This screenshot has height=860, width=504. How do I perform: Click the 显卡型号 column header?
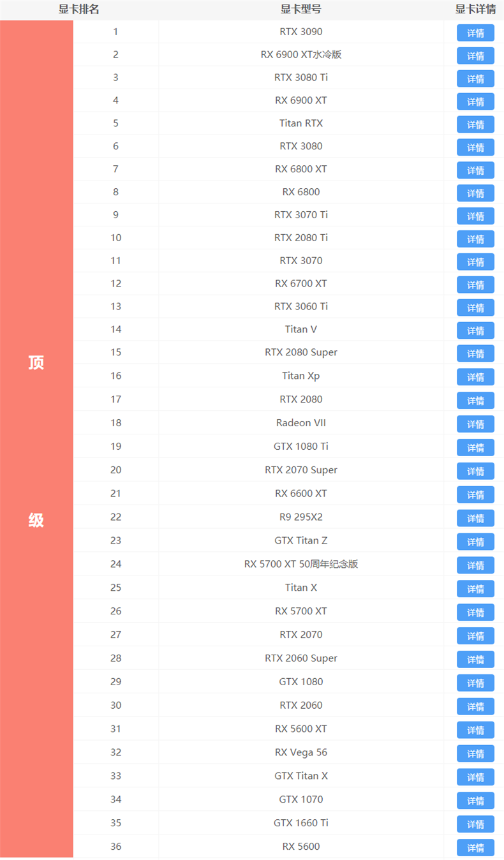pyautogui.click(x=301, y=10)
